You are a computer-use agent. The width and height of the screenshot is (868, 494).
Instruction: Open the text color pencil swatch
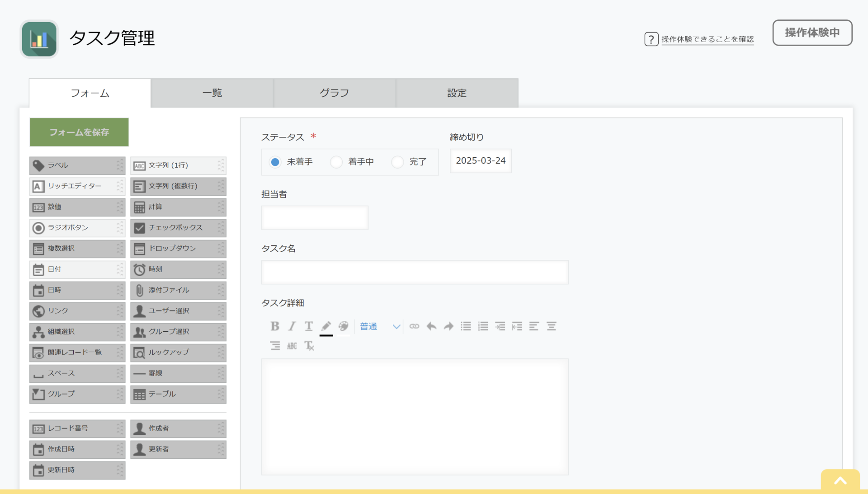point(326,326)
